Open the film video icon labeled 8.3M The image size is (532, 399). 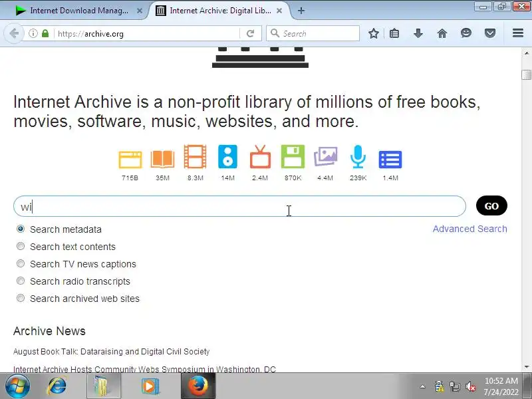pyautogui.click(x=195, y=156)
